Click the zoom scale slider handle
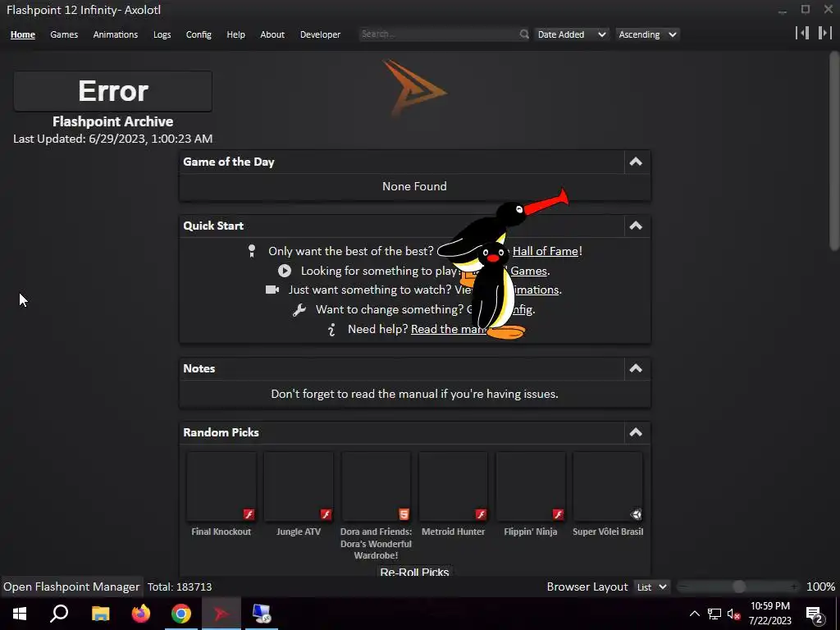The width and height of the screenshot is (840, 630). [739, 587]
